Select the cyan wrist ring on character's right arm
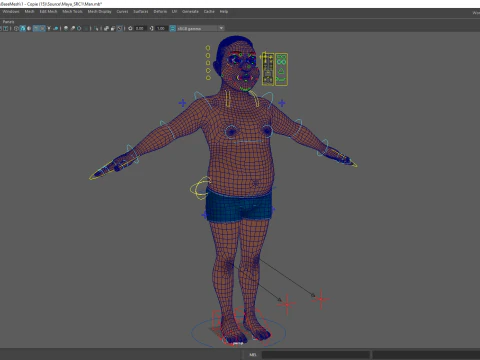The height and width of the screenshot is (360, 480). pyautogui.click(x=132, y=154)
